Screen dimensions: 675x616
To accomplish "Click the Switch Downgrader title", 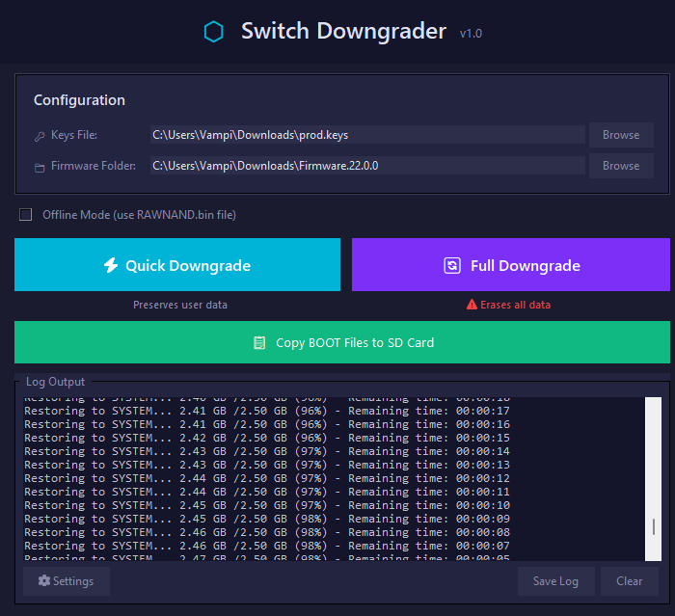I will pos(343,31).
